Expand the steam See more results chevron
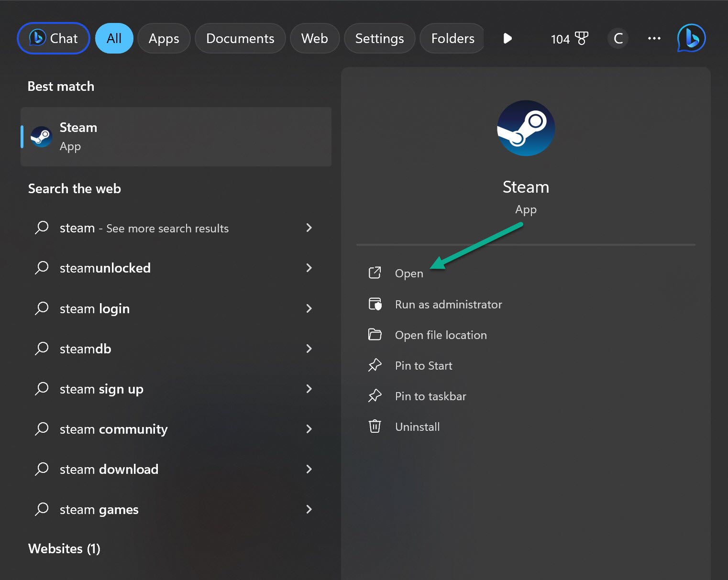728x580 pixels. point(309,228)
